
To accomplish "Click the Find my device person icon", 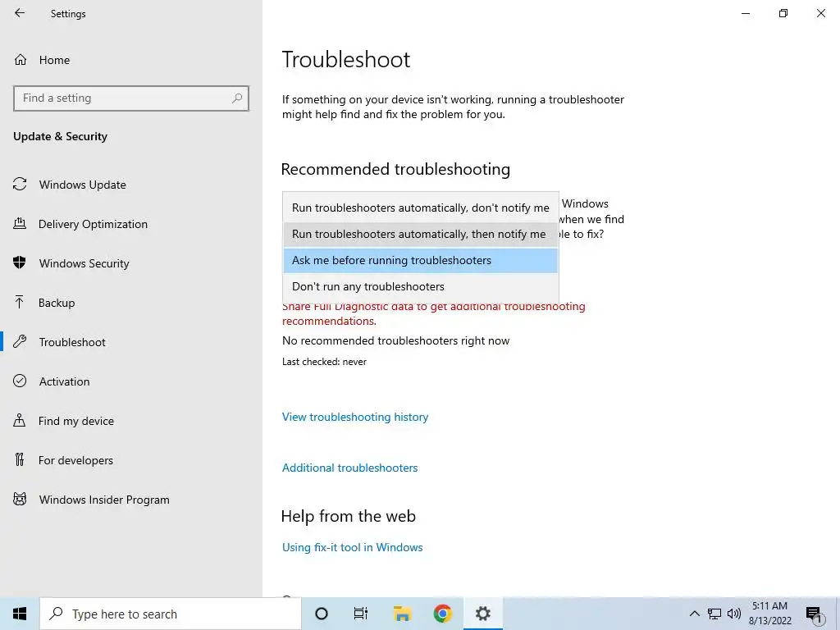I will pos(20,420).
